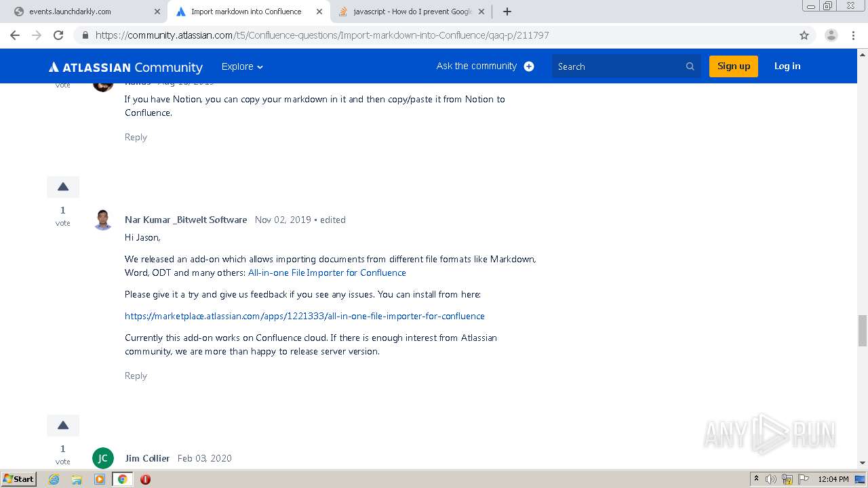Open Jim Collier's JC avatar
868x488 pixels.
103,458
